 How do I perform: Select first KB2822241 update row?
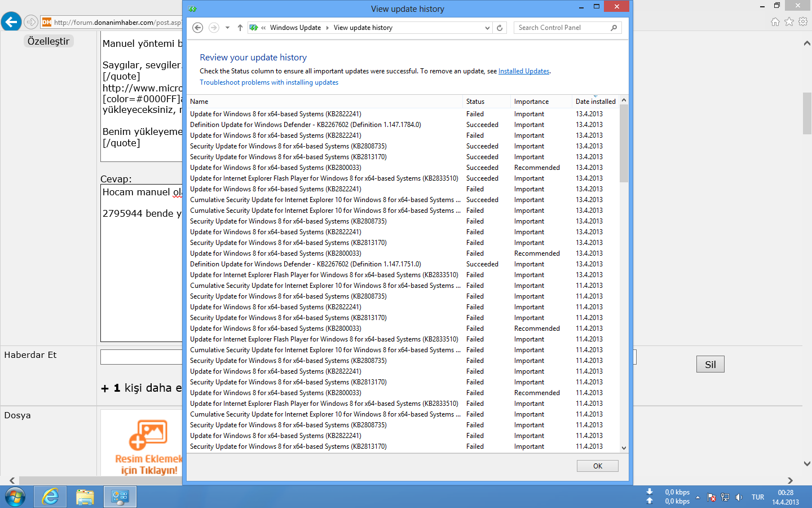(403, 114)
